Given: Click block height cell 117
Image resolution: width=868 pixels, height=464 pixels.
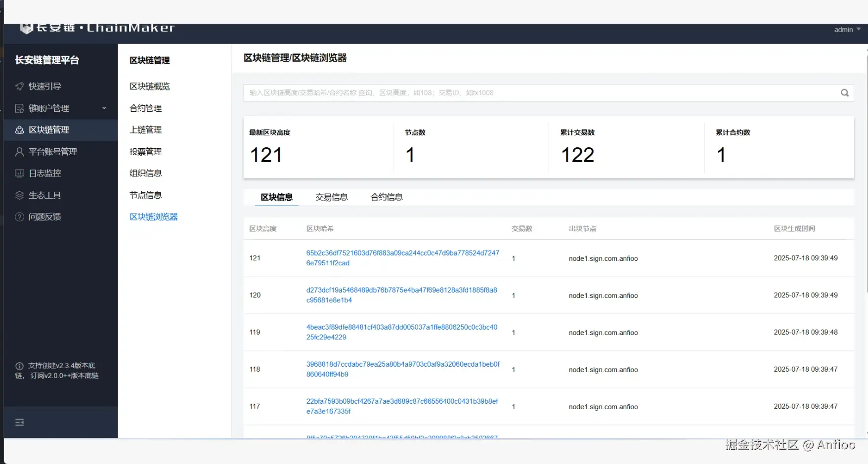Looking at the screenshot, I should pyautogui.click(x=255, y=406).
